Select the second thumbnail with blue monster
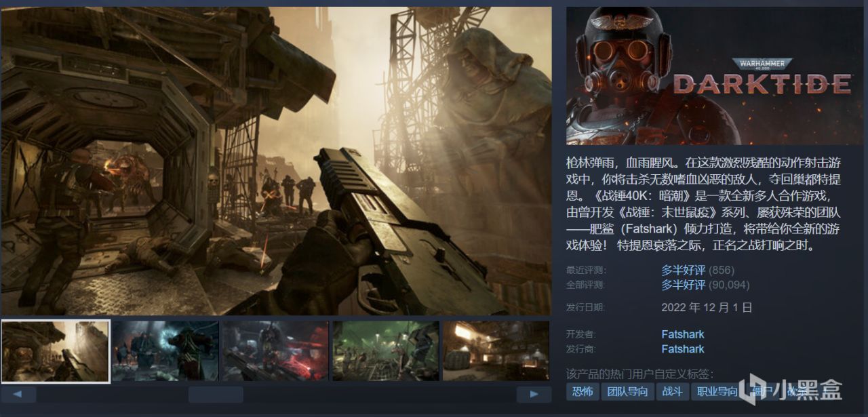Screen dimensions: 868x417 pos(165,351)
